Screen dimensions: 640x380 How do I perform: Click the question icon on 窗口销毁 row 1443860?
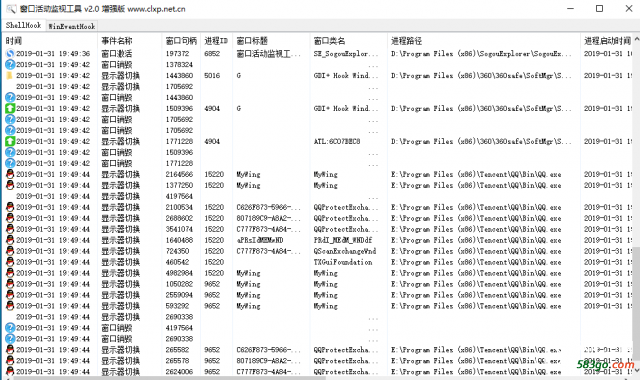10,98
